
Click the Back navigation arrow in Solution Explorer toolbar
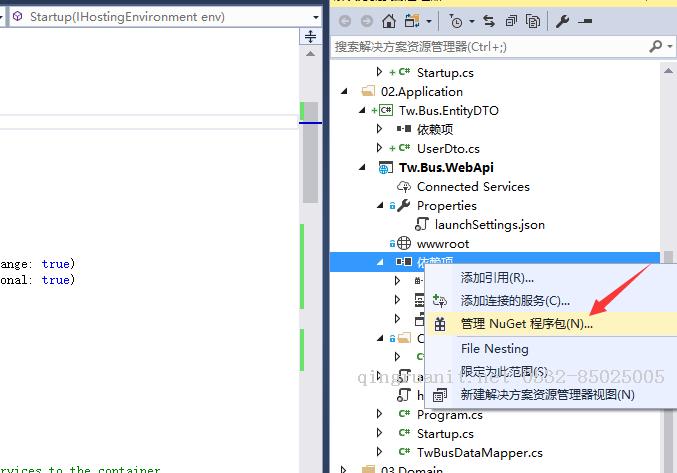345,21
